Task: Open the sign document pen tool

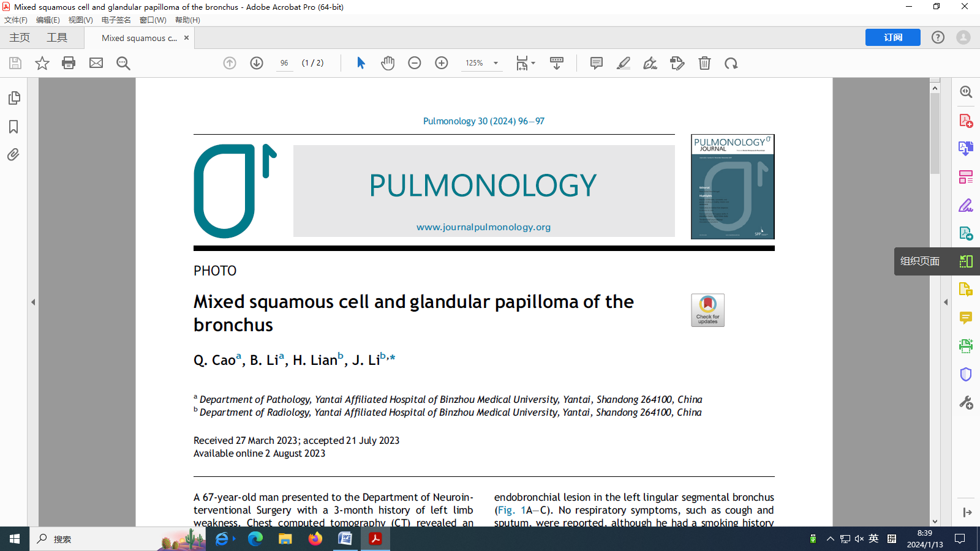Action: [650, 63]
